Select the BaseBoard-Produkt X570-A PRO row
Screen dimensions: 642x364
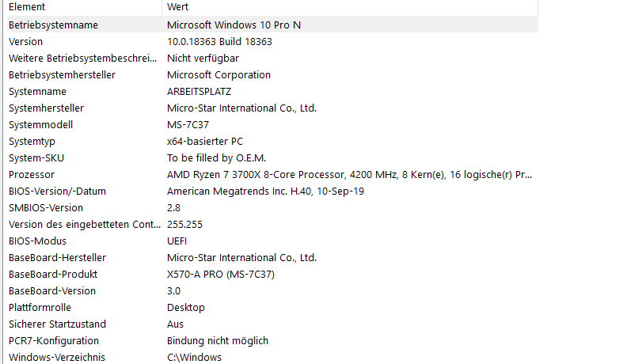(x=272, y=275)
